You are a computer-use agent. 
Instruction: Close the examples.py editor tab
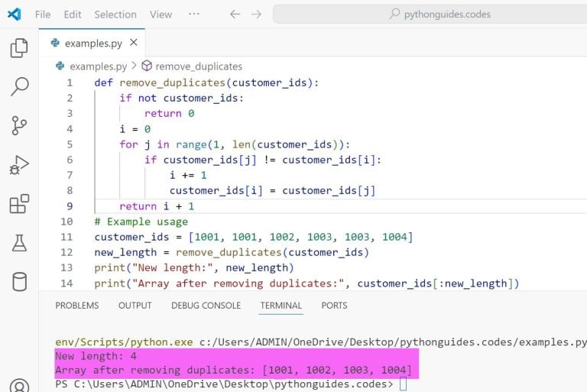tap(134, 43)
